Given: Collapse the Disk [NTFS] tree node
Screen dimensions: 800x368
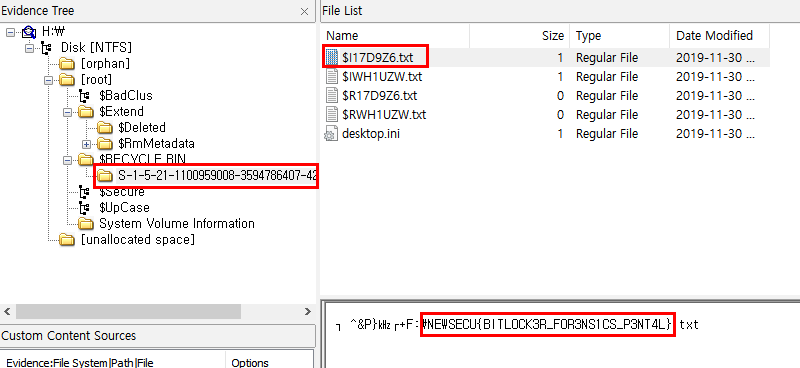Looking at the screenshot, I should pyautogui.click(x=30, y=48).
